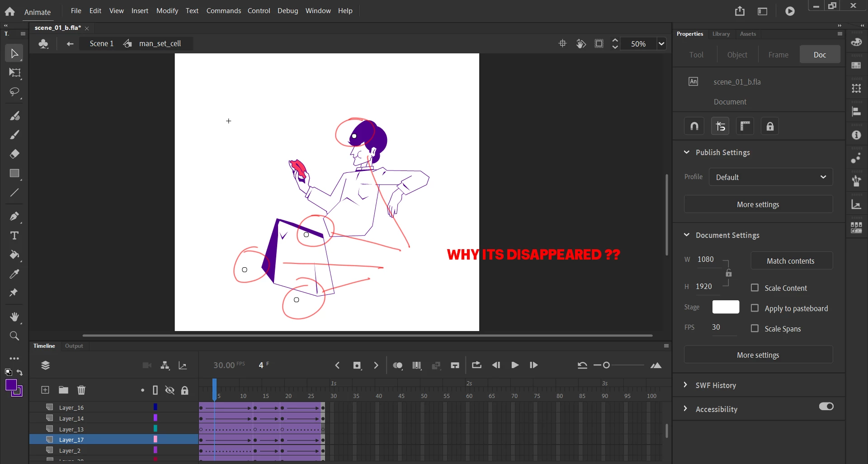
Task: Expand the SWF History section
Action: pyautogui.click(x=686, y=384)
